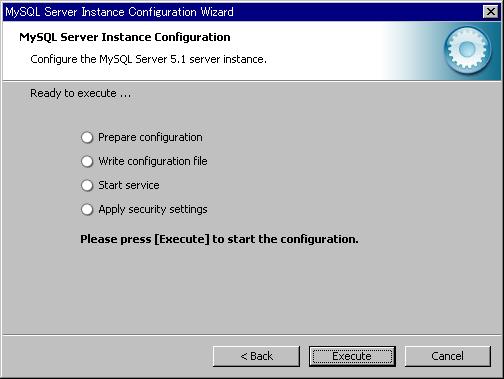The width and height of the screenshot is (504, 379).
Task: Go to the previous page with Back button
Action: (x=256, y=356)
